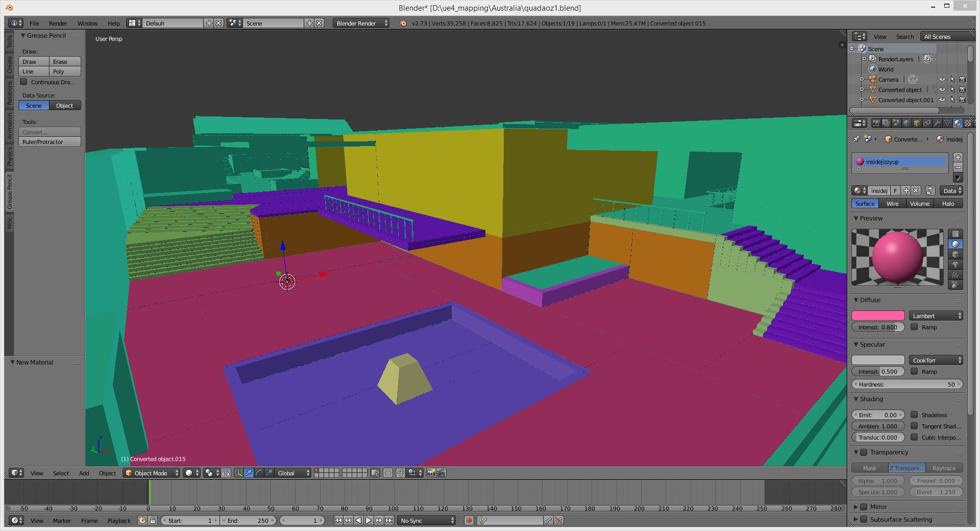The width and height of the screenshot is (980, 531).
Task: Expand the Camera tree item in outliner
Action: (862, 79)
